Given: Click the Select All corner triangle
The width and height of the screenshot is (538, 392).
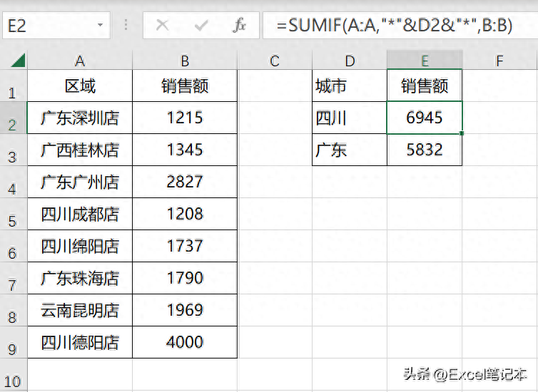Looking at the screenshot, I should point(18,60).
